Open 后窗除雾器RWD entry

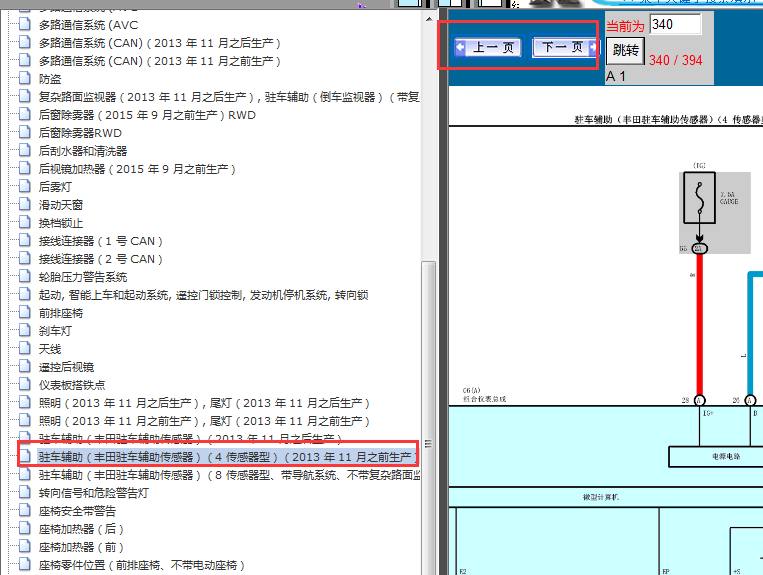tap(80, 133)
